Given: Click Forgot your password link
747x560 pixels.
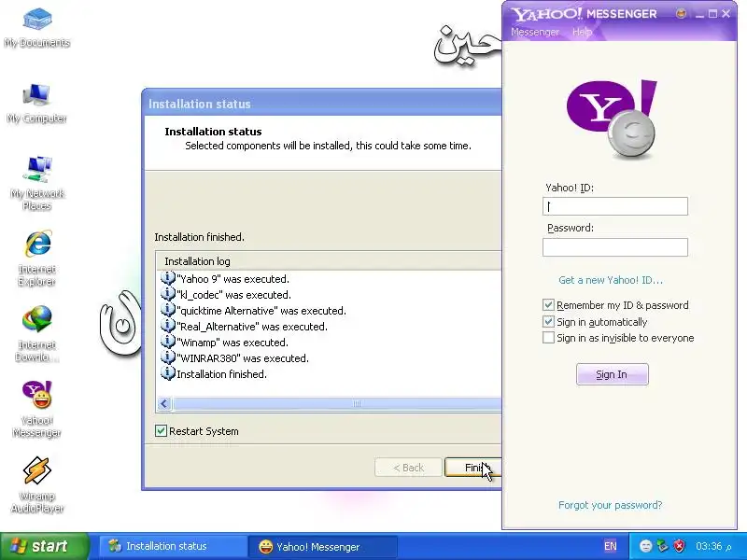Looking at the screenshot, I should [x=611, y=505].
